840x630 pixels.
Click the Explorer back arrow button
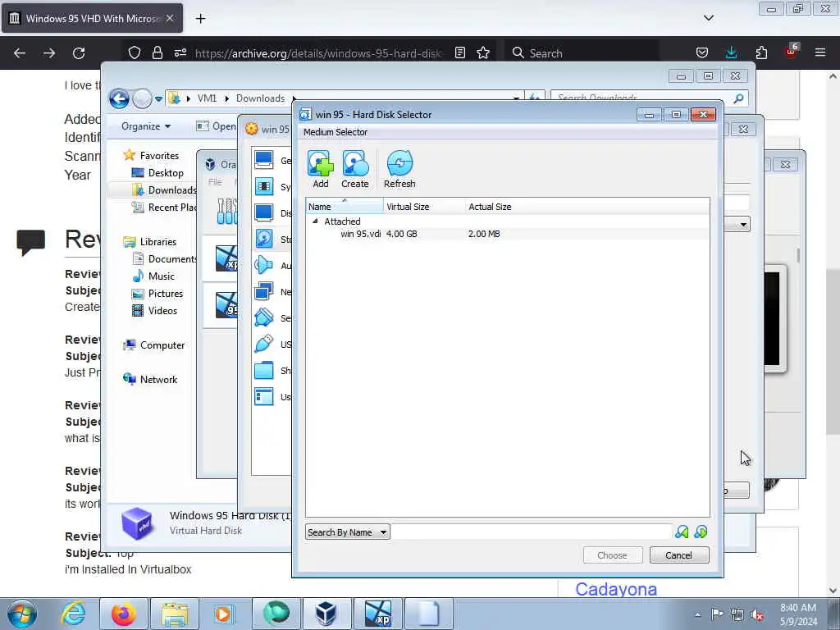[x=119, y=98]
